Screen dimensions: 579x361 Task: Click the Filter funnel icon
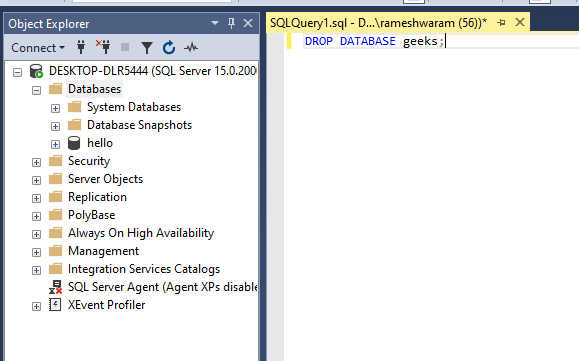(147, 48)
